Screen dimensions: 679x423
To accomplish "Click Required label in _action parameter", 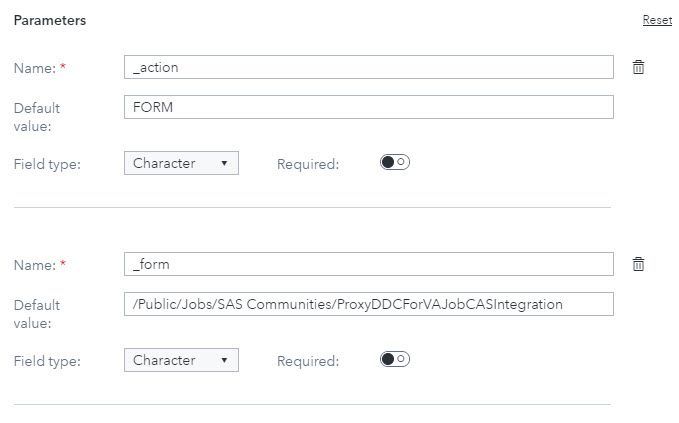I will pos(308,164).
